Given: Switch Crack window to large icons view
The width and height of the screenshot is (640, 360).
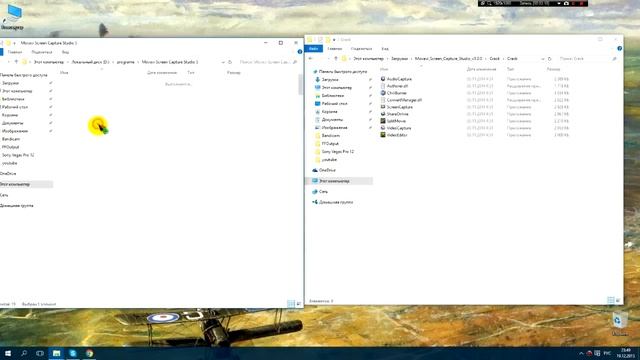Looking at the screenshot, I should click(618, 300).
